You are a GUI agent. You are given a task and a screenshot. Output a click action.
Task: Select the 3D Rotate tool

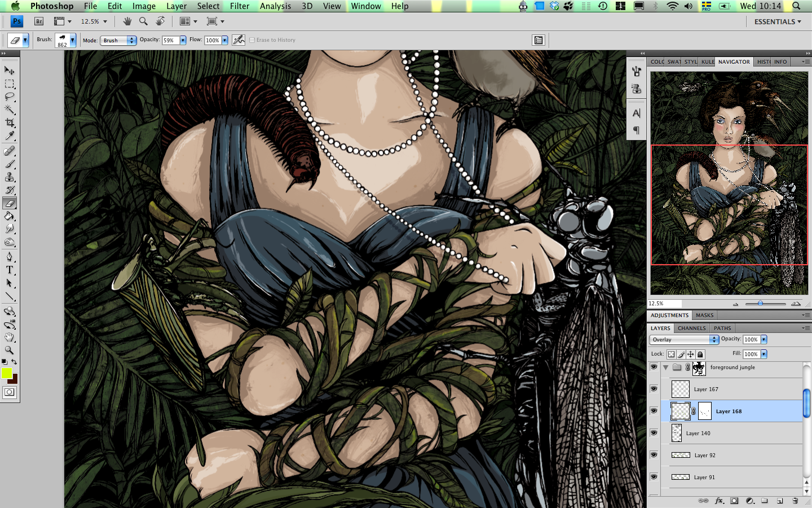click(x=10, y=312)
